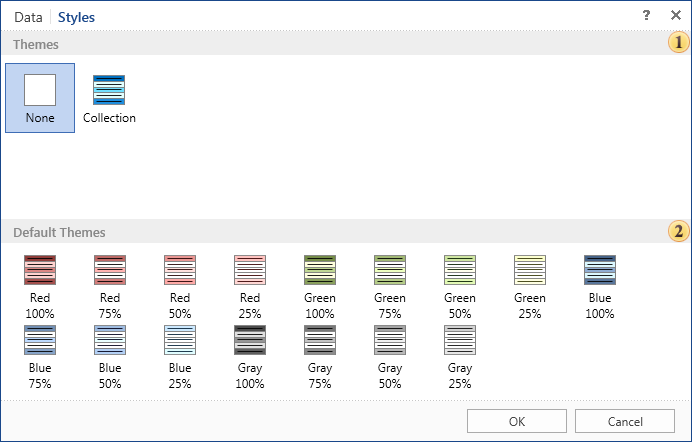Choose the Green 25% theme
Image resolution: width=692 pixels, height=442 pixels.
(530, 287)
